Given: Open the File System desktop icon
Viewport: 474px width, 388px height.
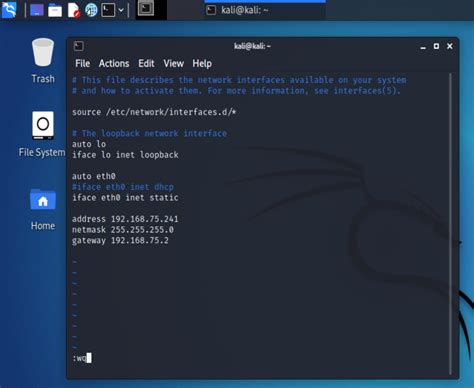Looking at the screenshot, I should pyautogui.click(x=42, y=134).
